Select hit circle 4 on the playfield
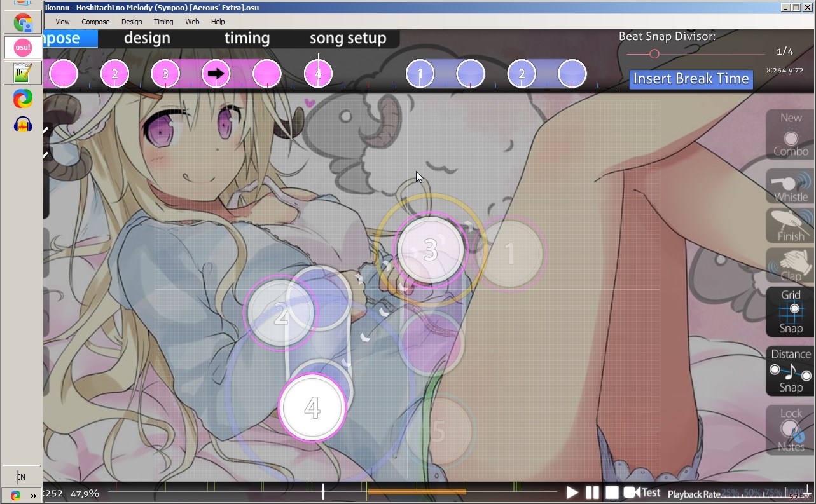The height and width of the screenshot is (504, 816). (312, 407)
